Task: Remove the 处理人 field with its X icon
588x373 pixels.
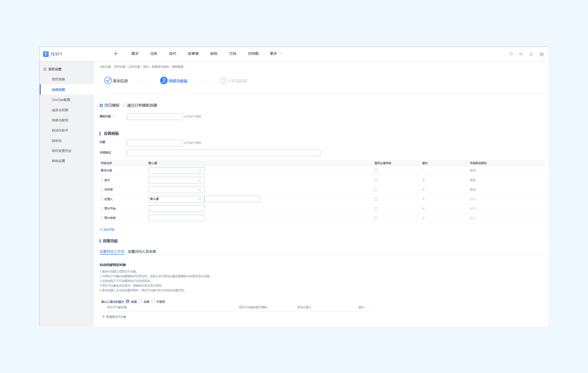Action: (423, 199)
